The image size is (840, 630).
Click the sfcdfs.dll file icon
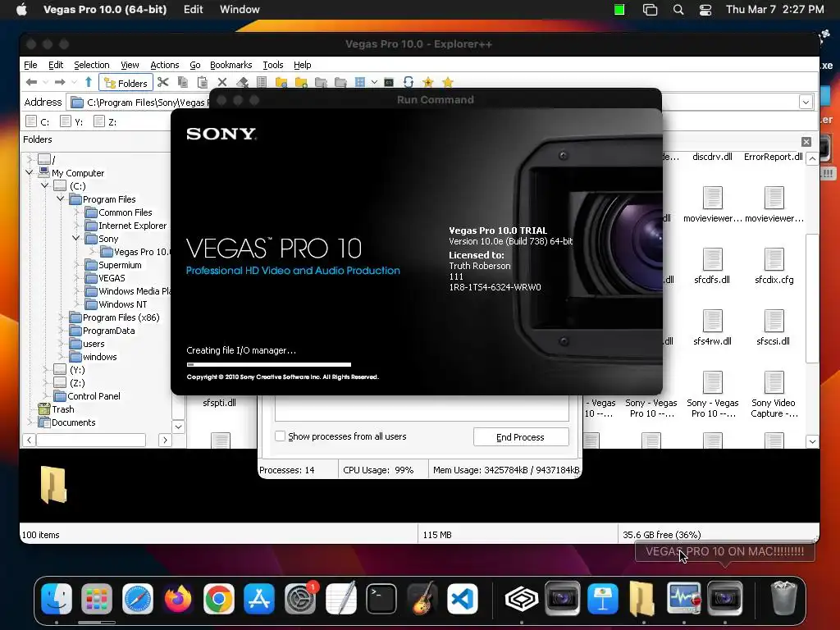coord(712,259)
